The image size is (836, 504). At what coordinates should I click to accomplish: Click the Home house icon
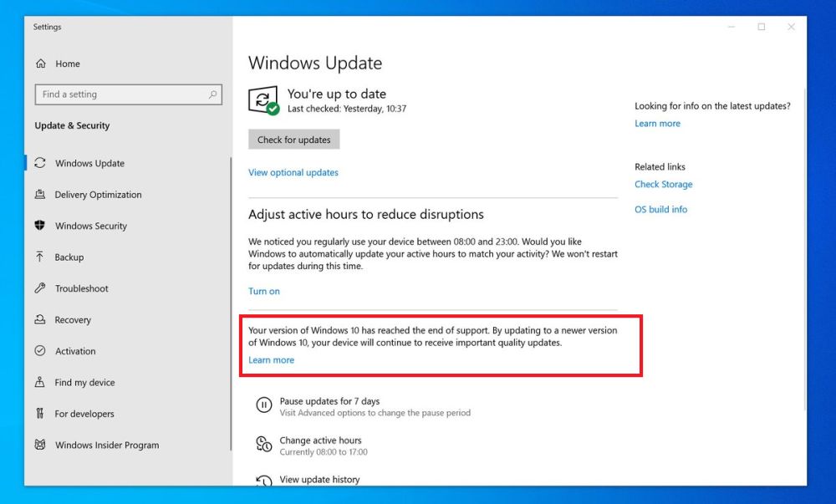[40, 64]
